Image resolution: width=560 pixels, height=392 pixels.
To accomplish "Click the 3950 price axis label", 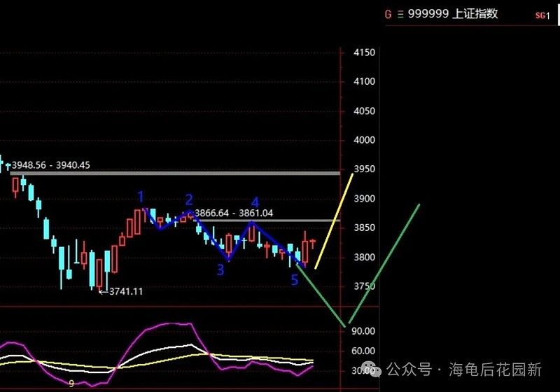I will tap(364, 169).
